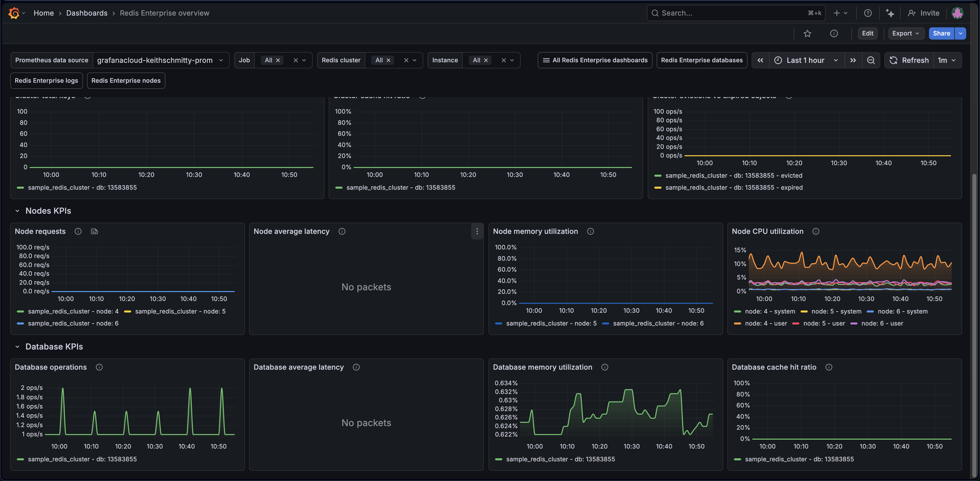This screenshot has height=481, width=980.
Task: Show info for Node CPU utilization
Action: point(816,231)
